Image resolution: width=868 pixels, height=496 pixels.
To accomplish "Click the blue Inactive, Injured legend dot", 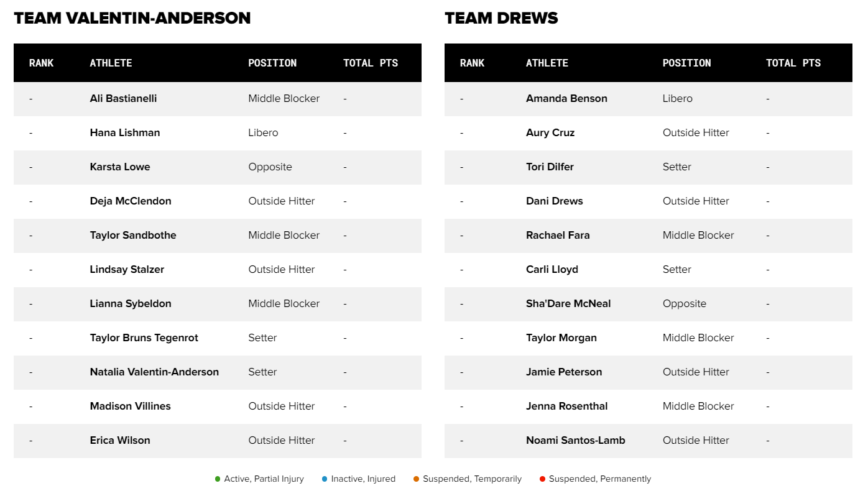I will pos(325,479).
